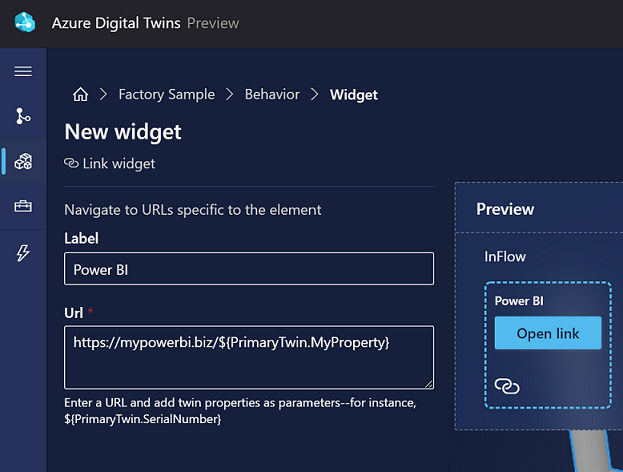The height and width of the screenshot is (472, 623).
Task: Go to home via breadcrumb icon
Action: click(x=80, y=95)
